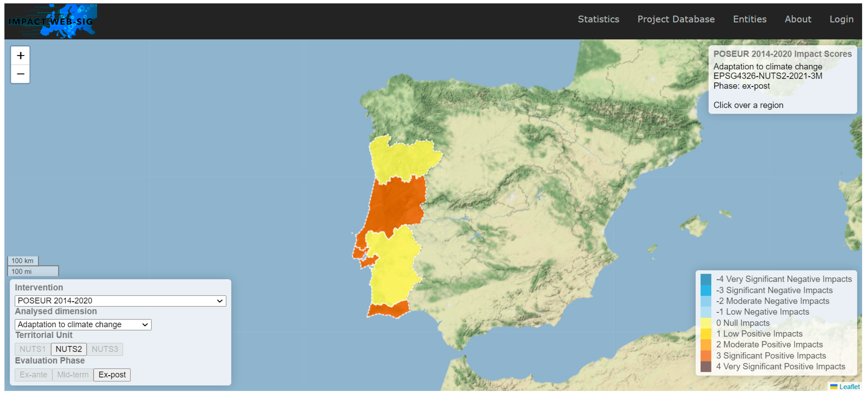
Task: Open the Analysed dimension dropdown
Action: [83, 324]
